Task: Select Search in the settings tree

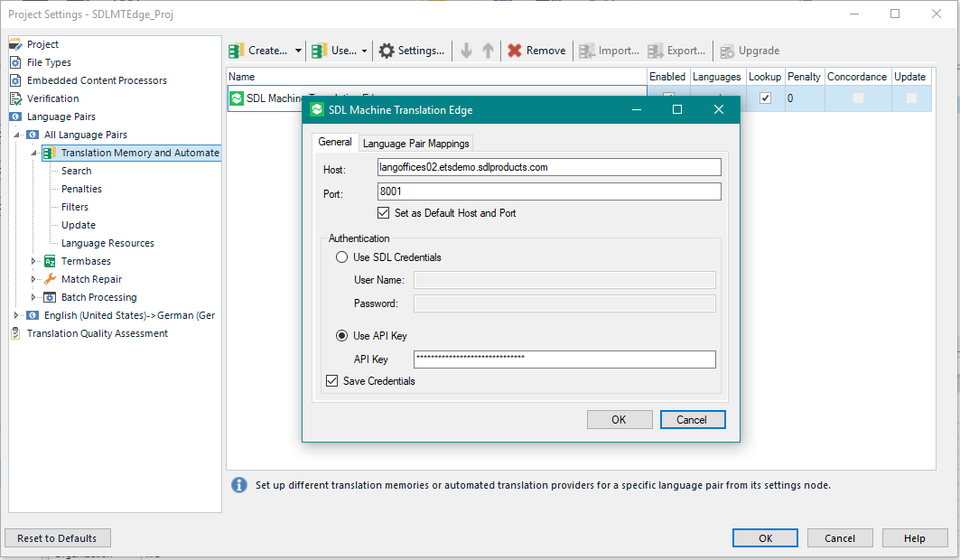Action: point(77,171)
